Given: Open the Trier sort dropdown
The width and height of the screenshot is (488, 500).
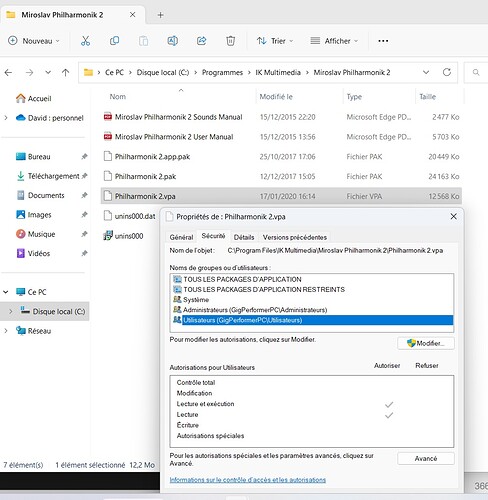Looking at the screenshot, I should click(275, 41).
